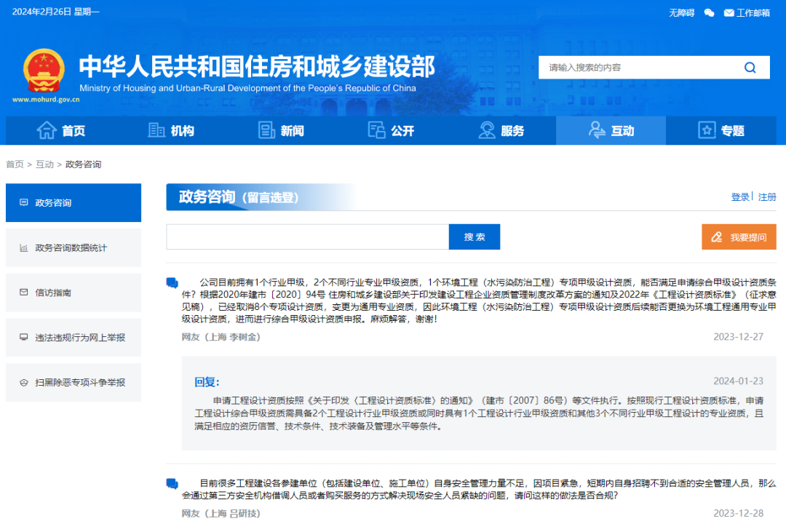Click the blue 搜索 button
This screenshot has width=786, height=532.
pos(475,237)
